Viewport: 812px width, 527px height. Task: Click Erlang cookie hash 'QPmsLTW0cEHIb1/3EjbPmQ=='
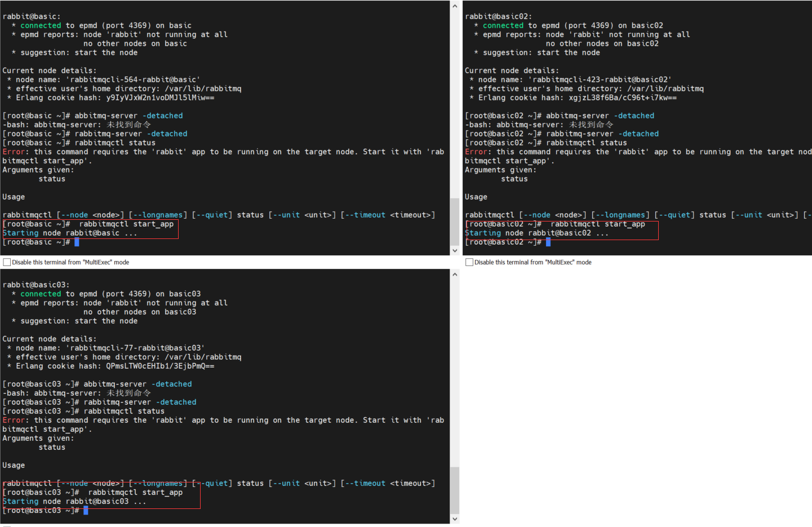point(160,366)
